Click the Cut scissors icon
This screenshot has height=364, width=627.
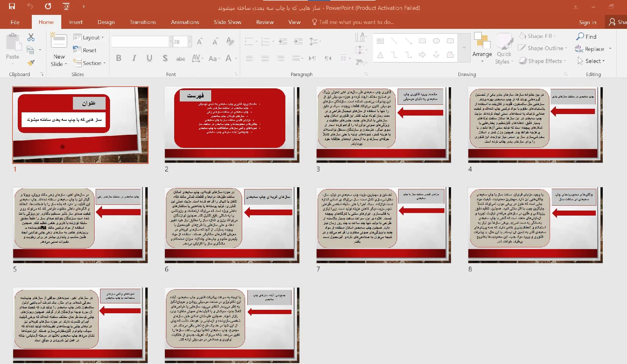click(x=31, y=37)
